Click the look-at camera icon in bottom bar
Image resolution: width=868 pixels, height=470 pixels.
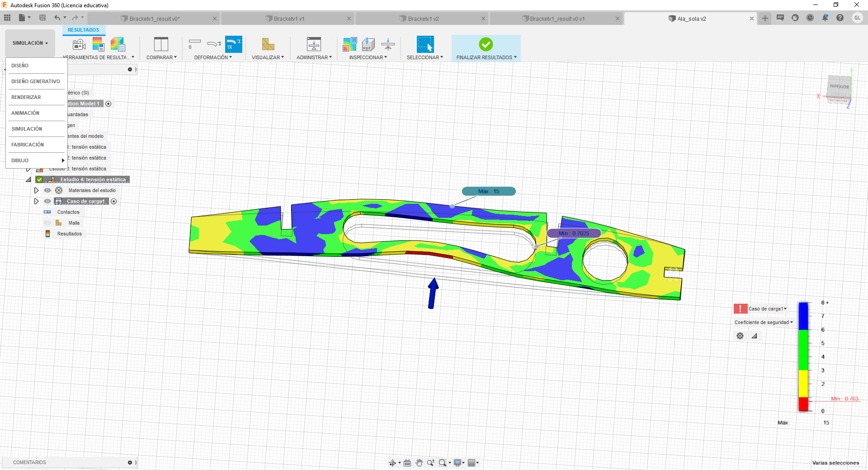(x=407, y=463)
